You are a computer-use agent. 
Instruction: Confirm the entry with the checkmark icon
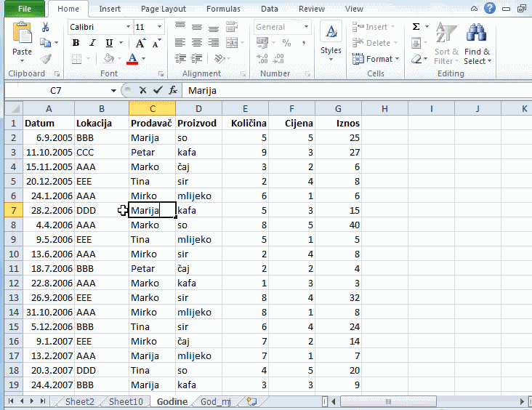tap(157, 90)
